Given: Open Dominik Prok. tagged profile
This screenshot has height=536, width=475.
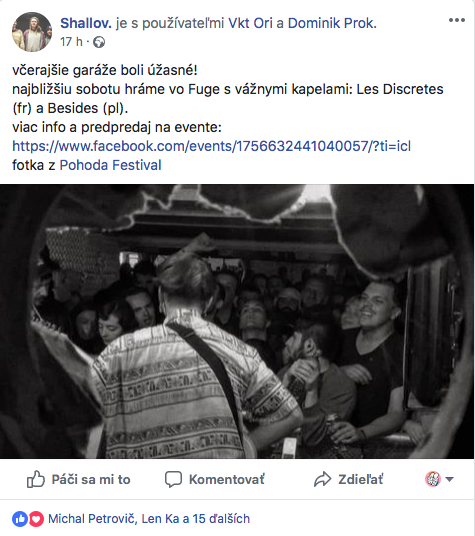Looking at the screenshot, I should tap(332, 23).
